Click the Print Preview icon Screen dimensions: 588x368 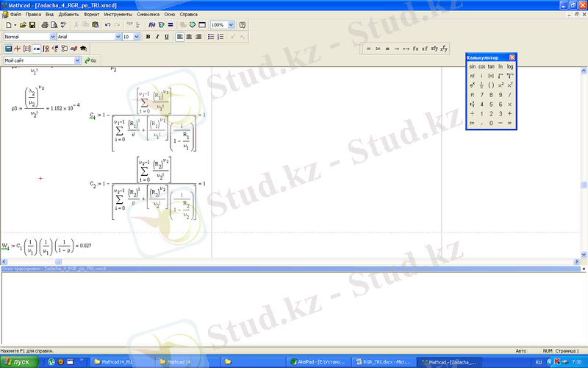(54, 25)
